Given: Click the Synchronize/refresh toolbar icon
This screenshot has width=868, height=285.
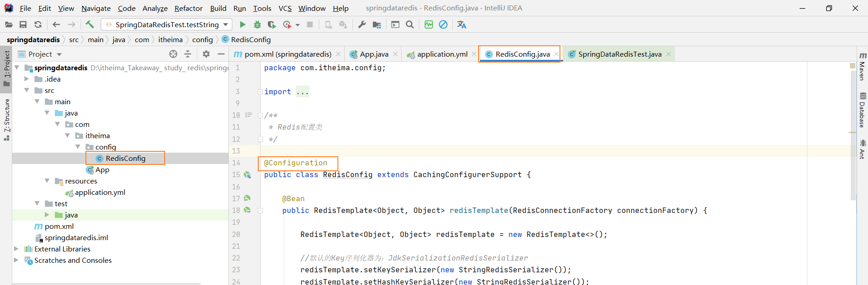Looking at the screenshot, I should pos(38,24).
